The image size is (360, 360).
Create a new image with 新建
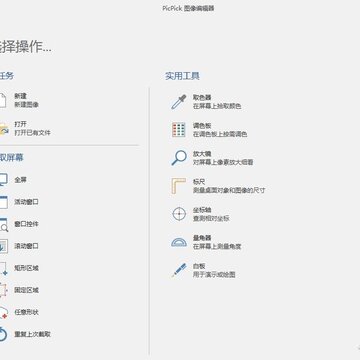tap(20, 100)
